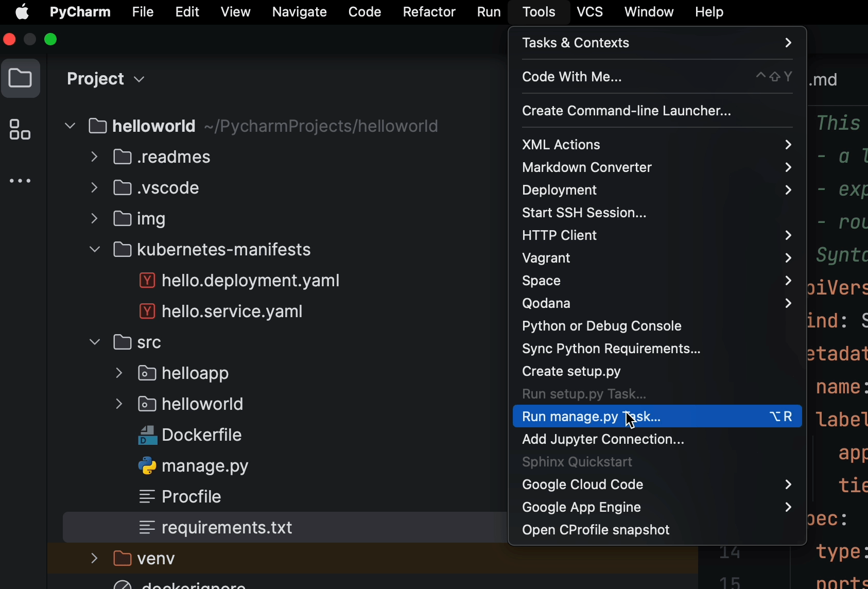Screen dimensions: 868x589
Task: Click the Procfile file icon
Action: coord(146,496)
